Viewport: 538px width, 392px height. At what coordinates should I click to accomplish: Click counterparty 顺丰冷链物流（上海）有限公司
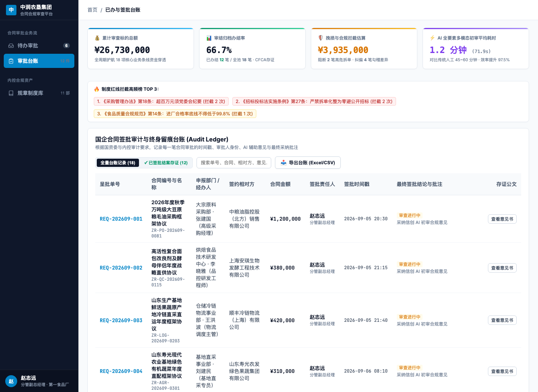point(244,320)
